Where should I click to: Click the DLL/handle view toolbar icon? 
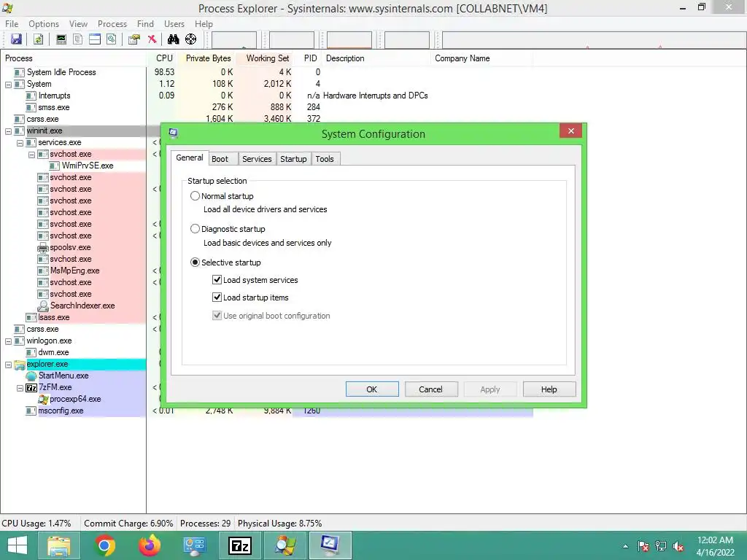(112, 39)
